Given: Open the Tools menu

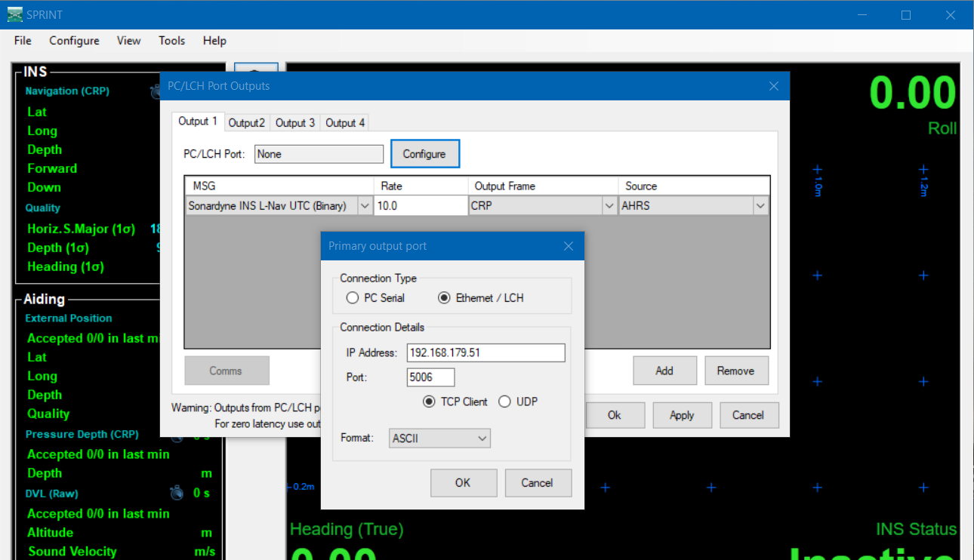Looking at the screenshot, I should [171, 41].
